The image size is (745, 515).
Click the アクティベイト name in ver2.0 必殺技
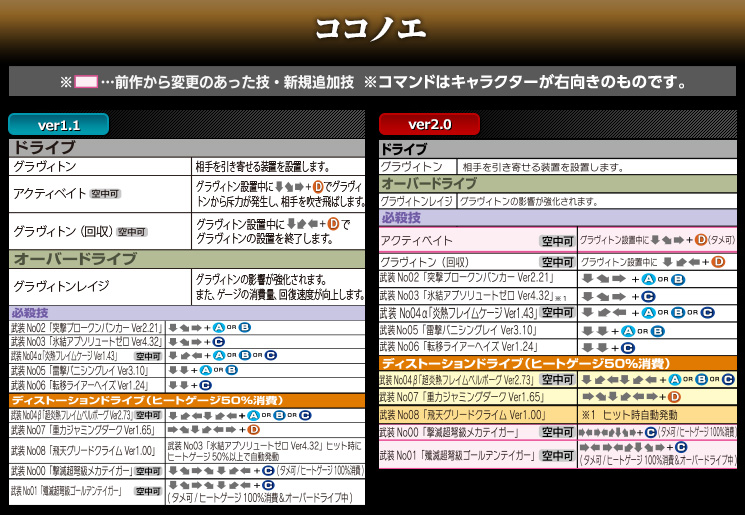coord(416,241)
